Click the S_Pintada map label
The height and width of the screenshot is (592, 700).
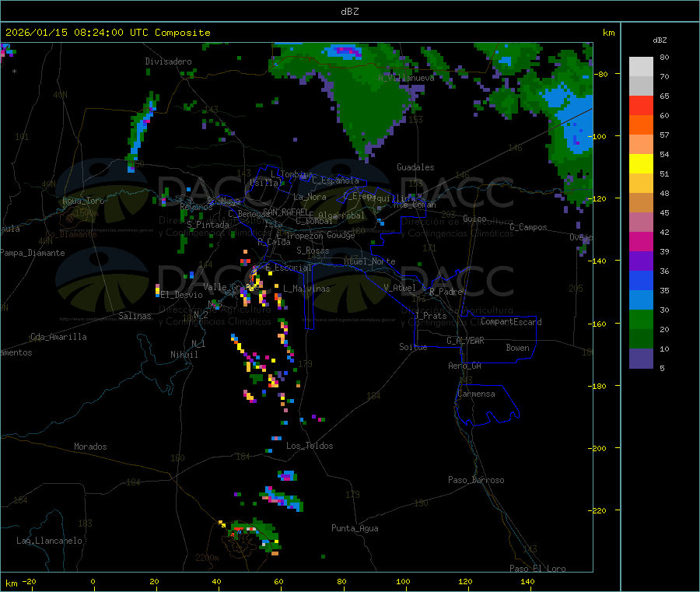tap(208, 225)
